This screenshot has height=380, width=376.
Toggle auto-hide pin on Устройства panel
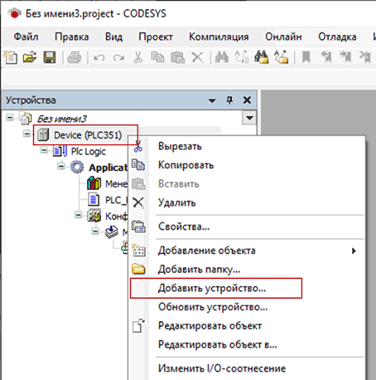(229, 100)
